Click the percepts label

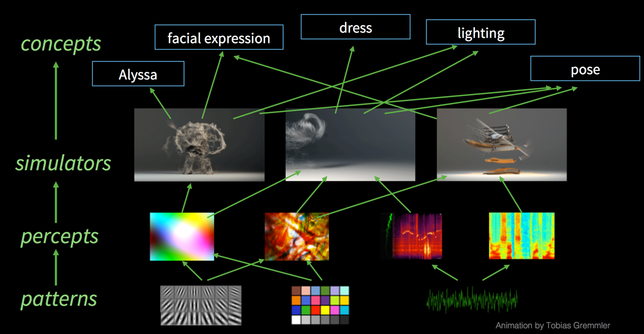coord(60,236)
